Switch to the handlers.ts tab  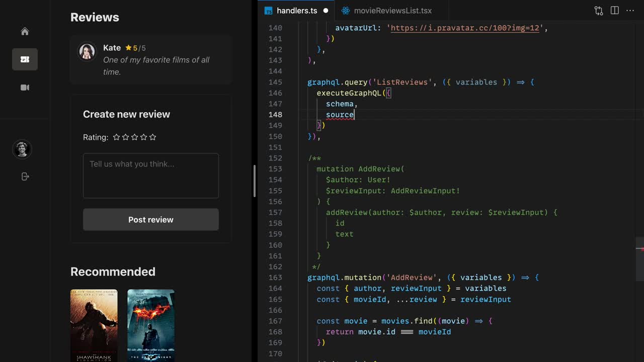(x=296, y=11)
